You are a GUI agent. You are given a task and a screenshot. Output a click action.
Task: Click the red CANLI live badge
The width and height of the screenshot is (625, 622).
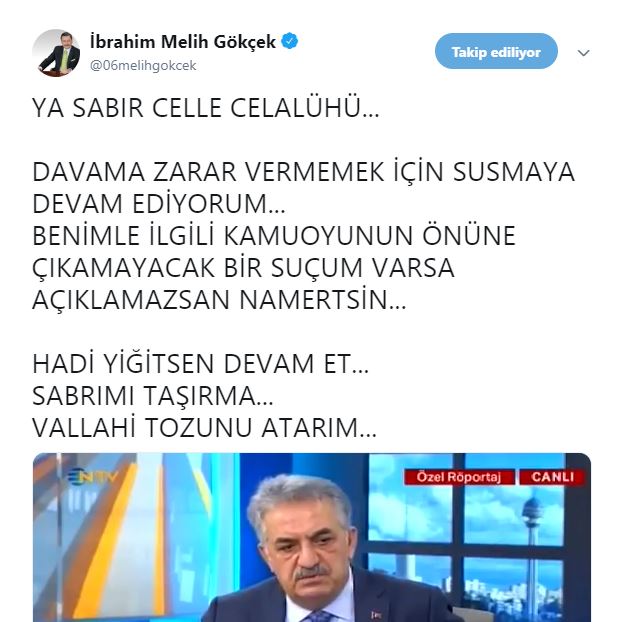pyautogui.click(x=552, y=477)
